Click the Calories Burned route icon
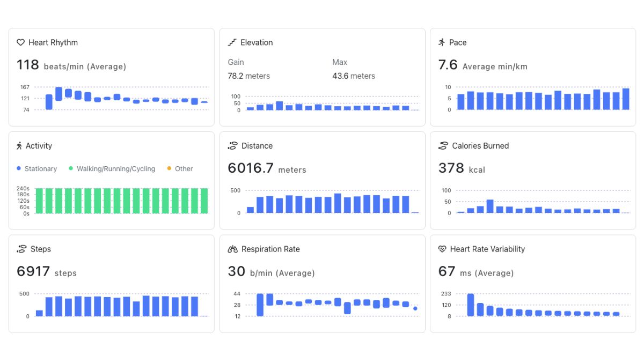The width and height of the screenshot is (644, 362). (442, 145)
